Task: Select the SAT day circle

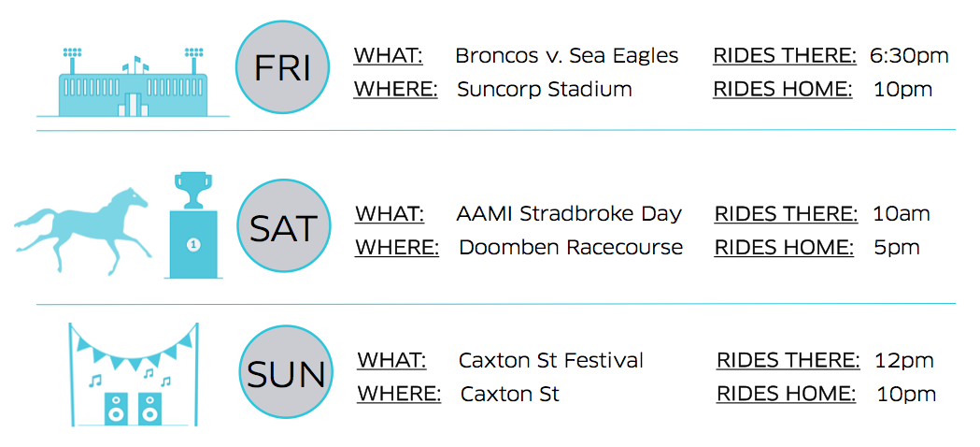Action: pyautogui.click(x=284, y=226)
